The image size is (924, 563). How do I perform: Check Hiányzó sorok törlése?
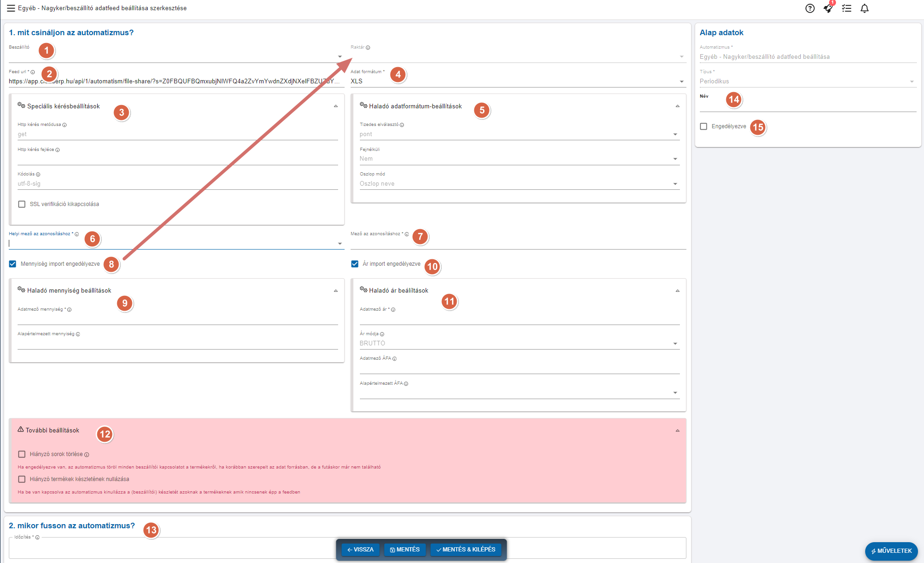(x=22, y=454)
